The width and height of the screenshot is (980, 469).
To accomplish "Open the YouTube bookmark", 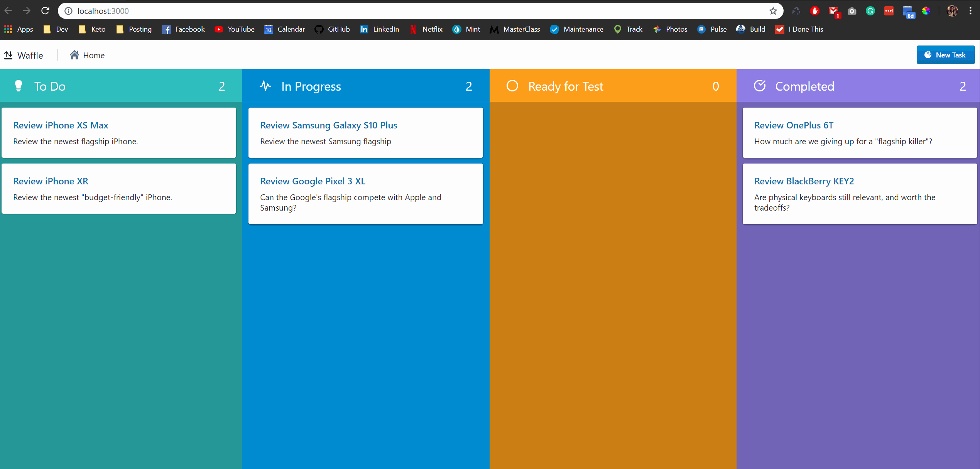I will [x=235, y=29].
